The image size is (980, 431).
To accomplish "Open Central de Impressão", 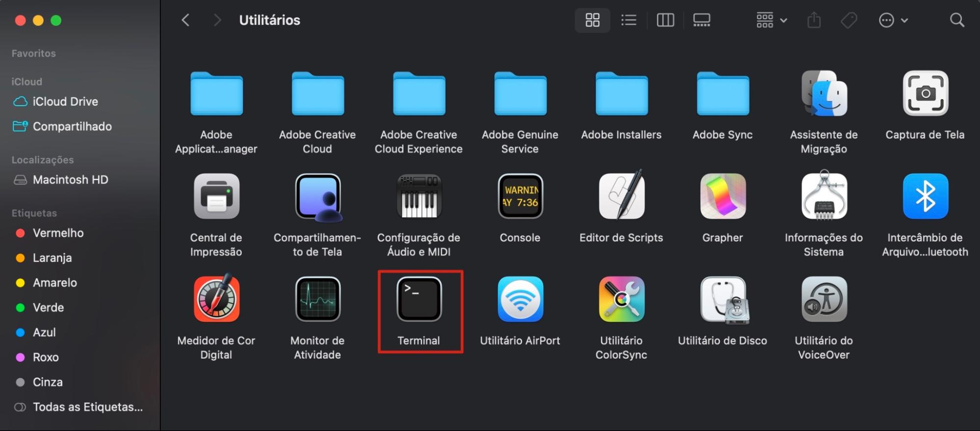I will (x=216, y=196).
